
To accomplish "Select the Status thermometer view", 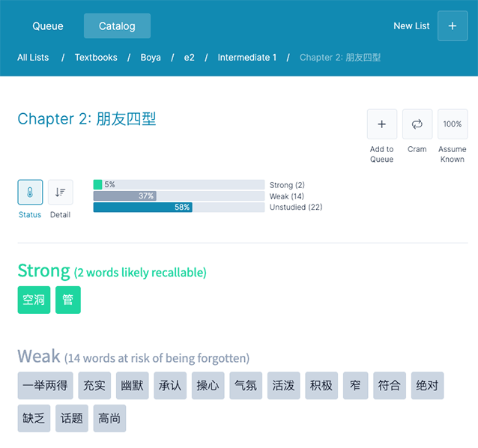I will coord(30,192).
